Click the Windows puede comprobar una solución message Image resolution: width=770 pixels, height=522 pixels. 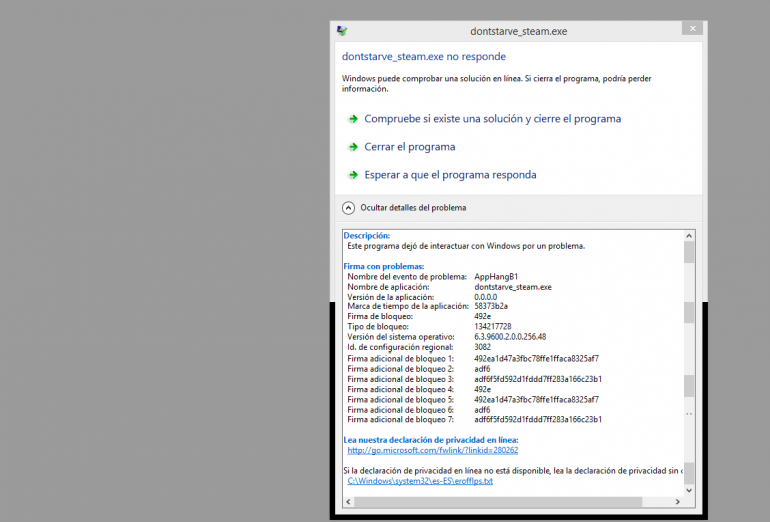tap(496, 83)
